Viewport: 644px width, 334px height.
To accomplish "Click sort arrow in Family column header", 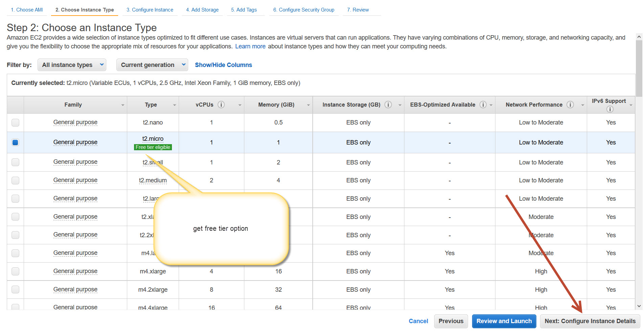I will click(123, 105).
